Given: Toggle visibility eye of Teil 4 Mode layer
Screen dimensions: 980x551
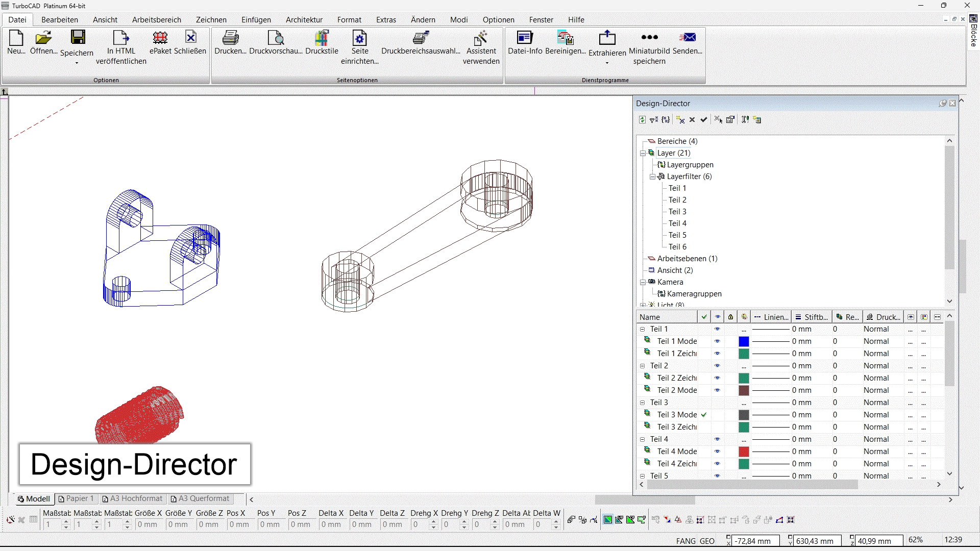Looking at the screenshot, I should click(717, 452).
